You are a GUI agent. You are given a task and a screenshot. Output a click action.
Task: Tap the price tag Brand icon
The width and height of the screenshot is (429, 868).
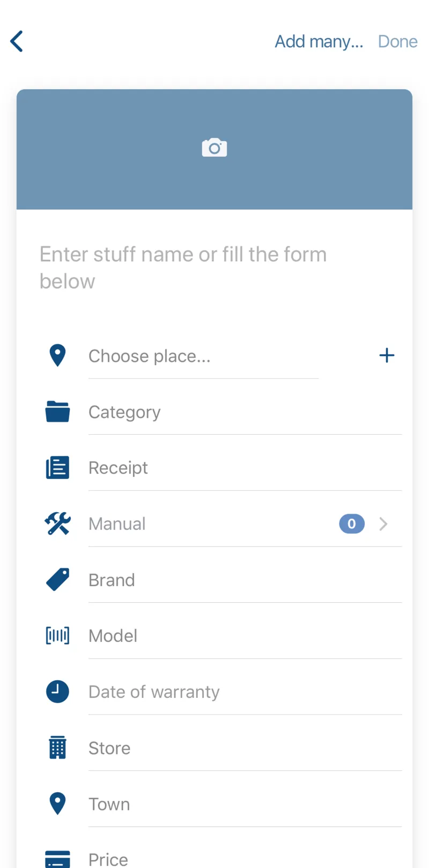57,580
